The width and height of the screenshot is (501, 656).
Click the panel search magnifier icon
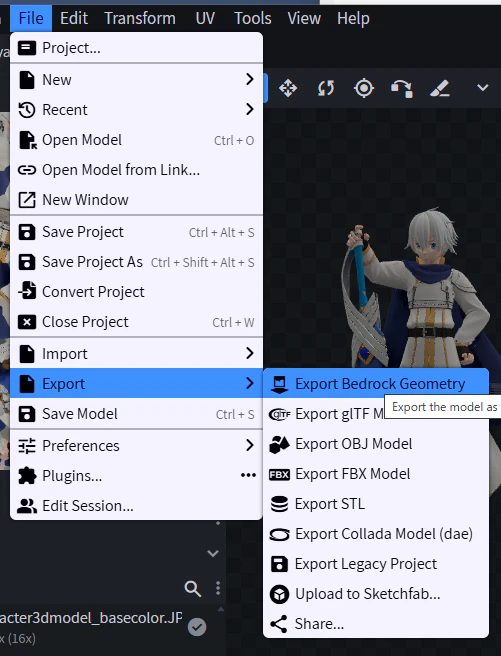pos(193,588)
